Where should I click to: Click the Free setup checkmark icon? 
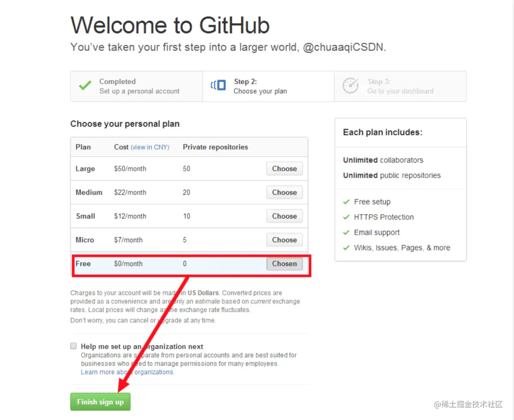tap(346, 202)
